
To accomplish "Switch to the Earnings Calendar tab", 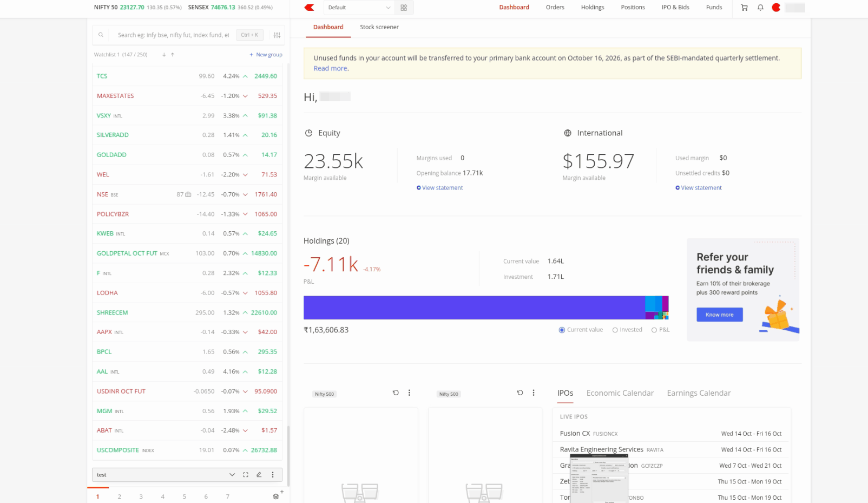I will (699, 393).
